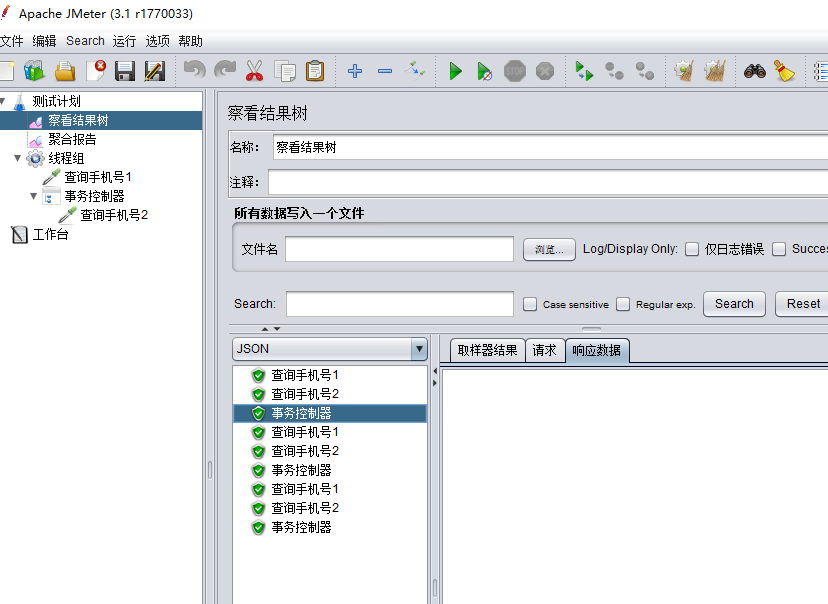Image resolution: width=828 pixels, height=604 pixels.
Task: Click the Shutdown X icon
Action: pyautogui.click(x=545, y=71)
